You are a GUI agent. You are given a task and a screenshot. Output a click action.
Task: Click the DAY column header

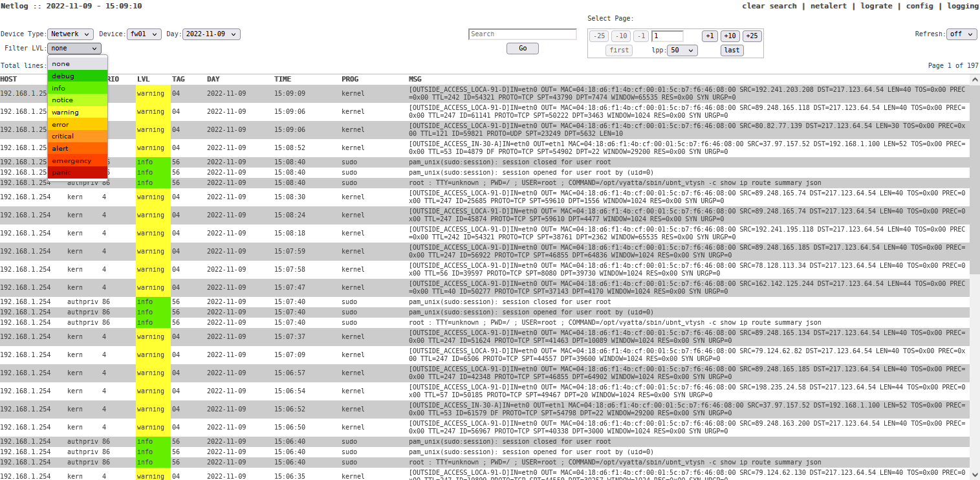[213, 79]
